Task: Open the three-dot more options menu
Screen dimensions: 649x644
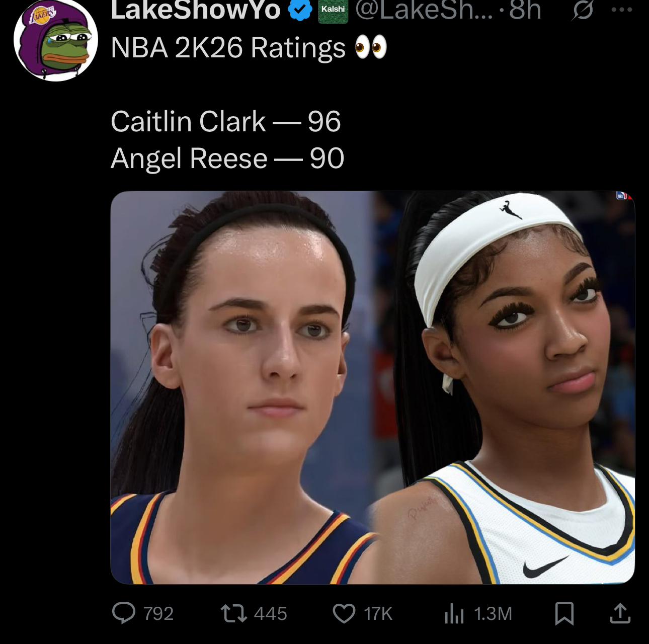Action: [622, 9]
